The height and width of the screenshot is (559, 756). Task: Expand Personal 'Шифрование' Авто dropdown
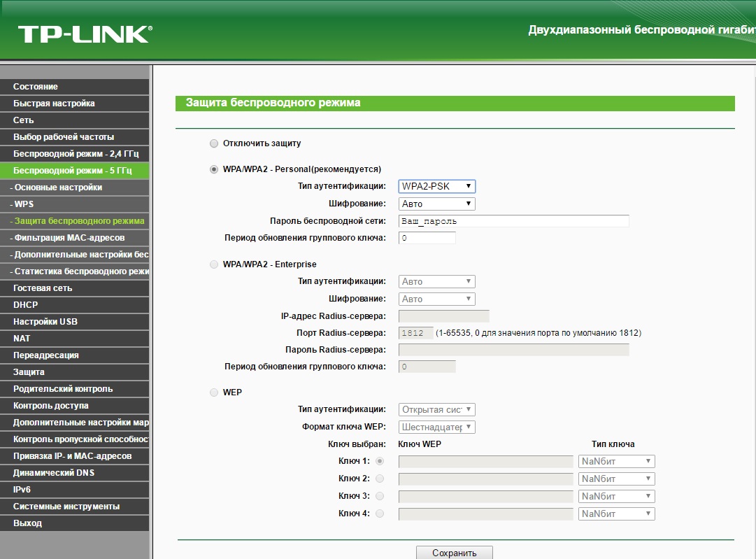[436, 204]
